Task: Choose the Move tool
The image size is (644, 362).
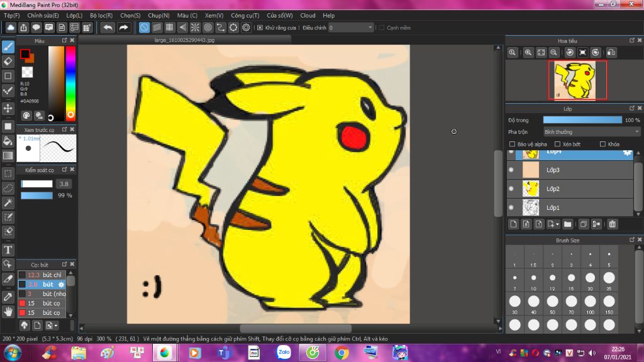Action: click(x=8, y=108)
